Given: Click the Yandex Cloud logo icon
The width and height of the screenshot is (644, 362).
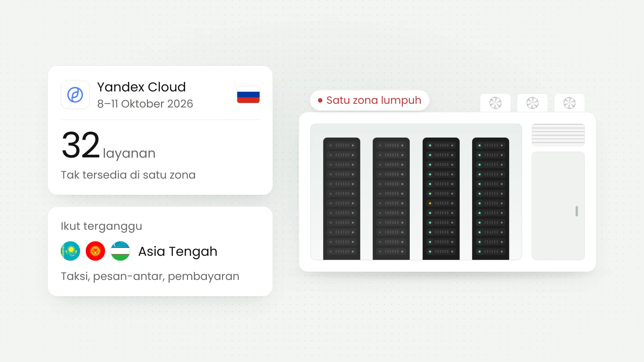Looking at the screenshot, I should [x=75, y=95].
